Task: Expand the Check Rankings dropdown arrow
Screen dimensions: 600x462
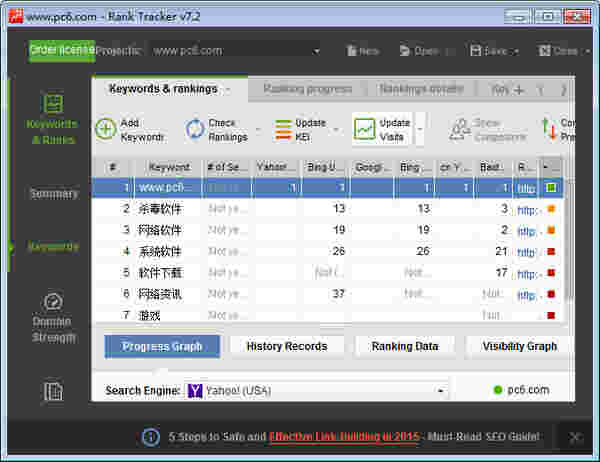Action: (x=259, y=130)
